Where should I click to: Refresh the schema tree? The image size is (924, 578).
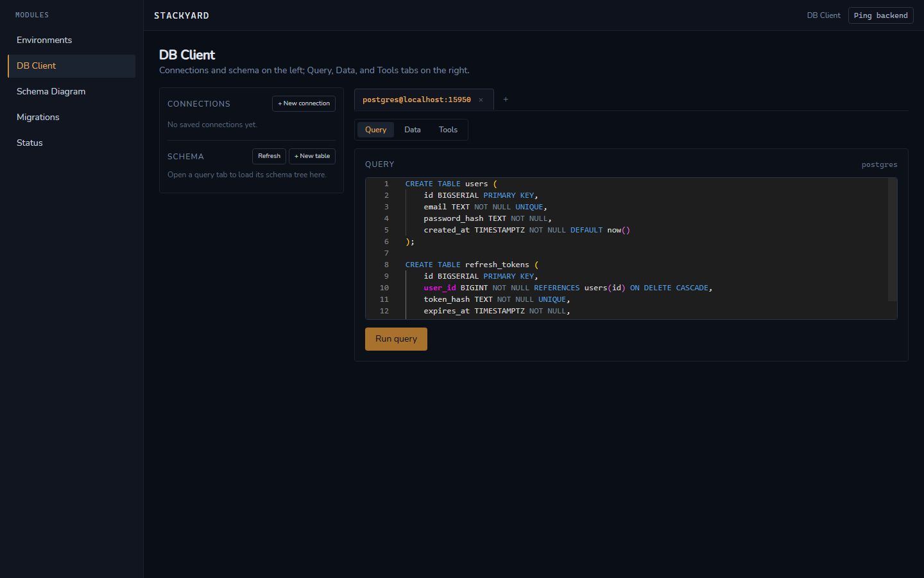269,156
